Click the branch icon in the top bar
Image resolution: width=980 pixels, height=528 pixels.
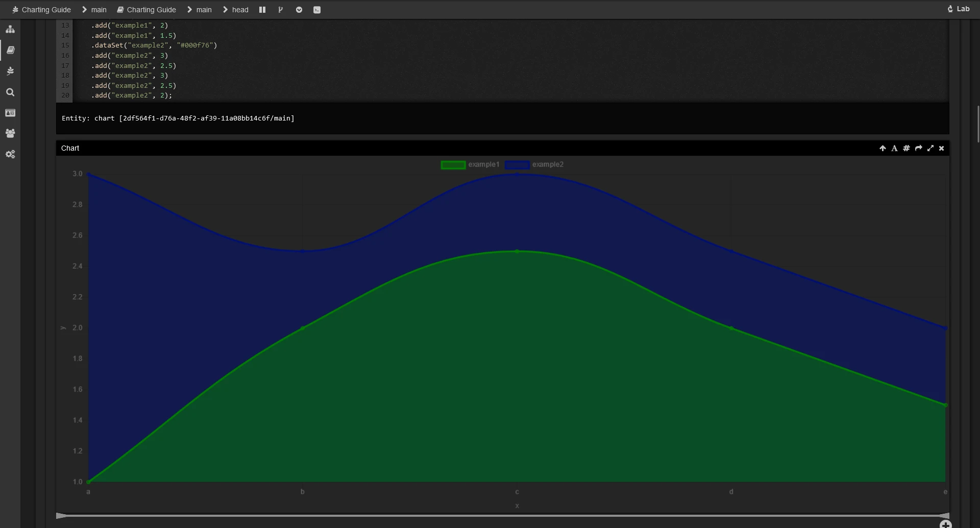tap(280, 10)
